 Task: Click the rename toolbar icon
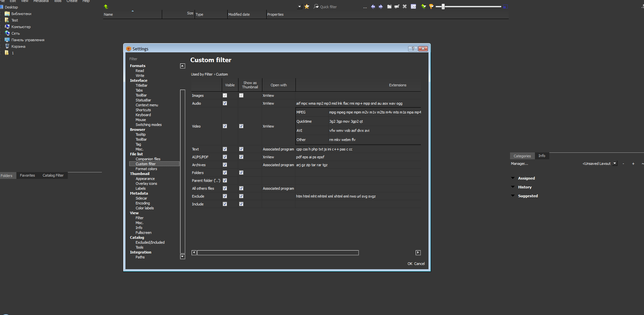pos(397,7)
